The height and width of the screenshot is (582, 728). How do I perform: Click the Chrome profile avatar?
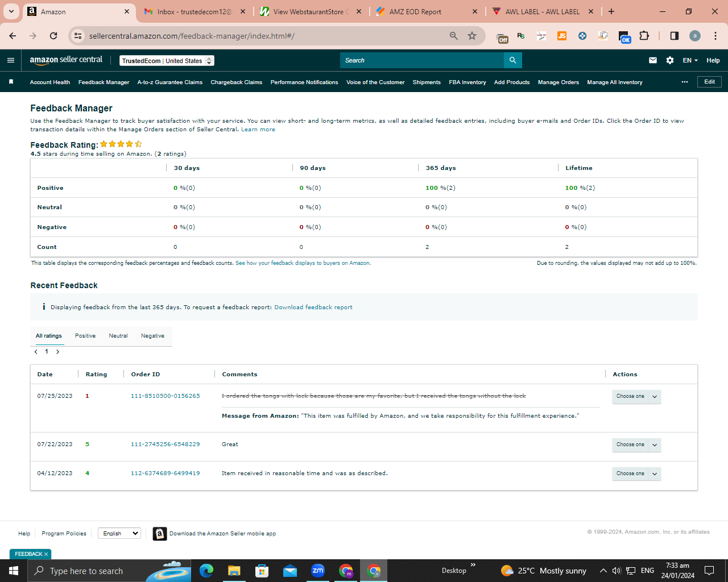pos(695,36)
